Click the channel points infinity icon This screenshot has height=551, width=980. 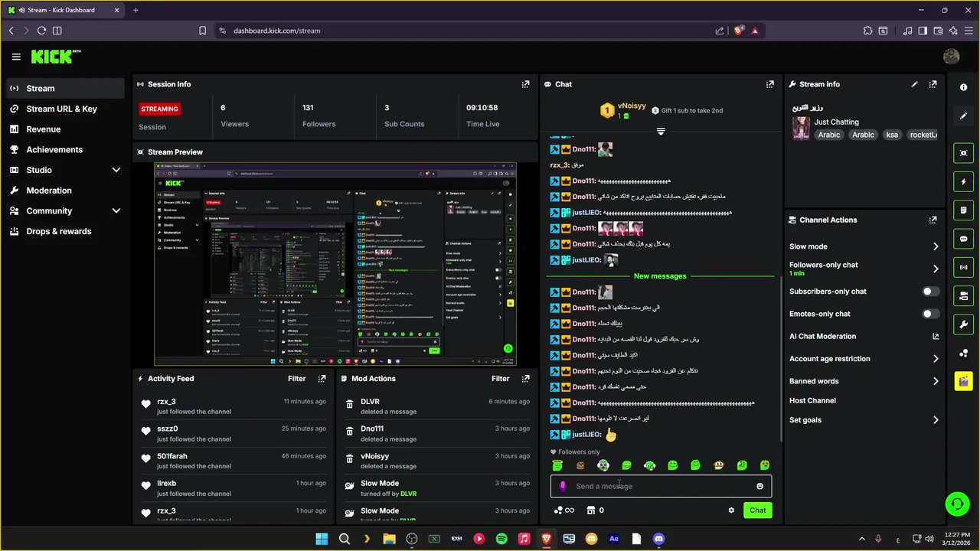pos(564,510)
